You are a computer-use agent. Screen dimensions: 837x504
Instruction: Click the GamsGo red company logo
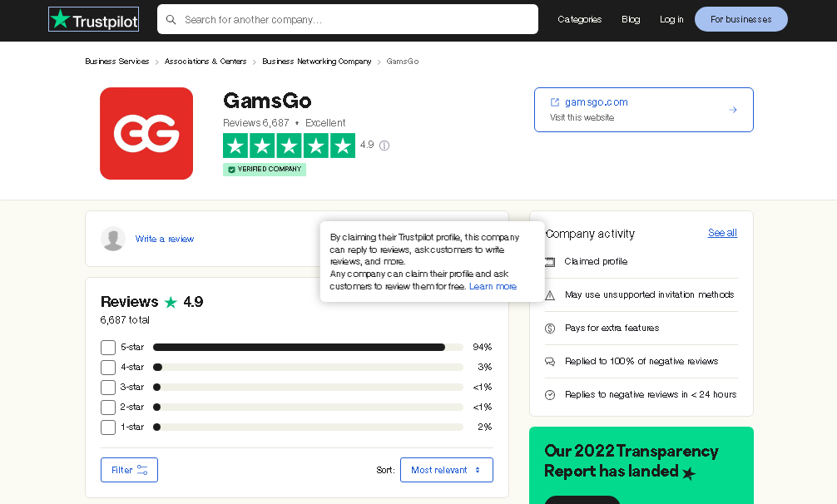pyautogui.click(x=146, y=133)
